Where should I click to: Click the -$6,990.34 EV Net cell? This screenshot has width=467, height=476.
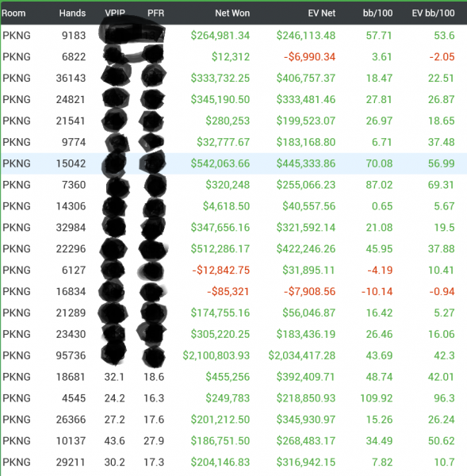click(x=309, y=57)
